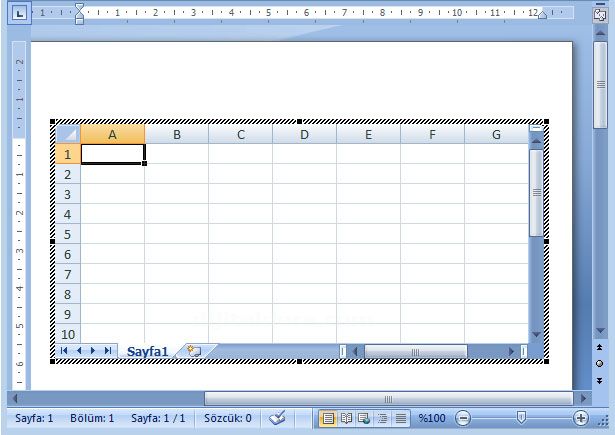Select row 4 header

pyautogui.click(x=68, y=214)
